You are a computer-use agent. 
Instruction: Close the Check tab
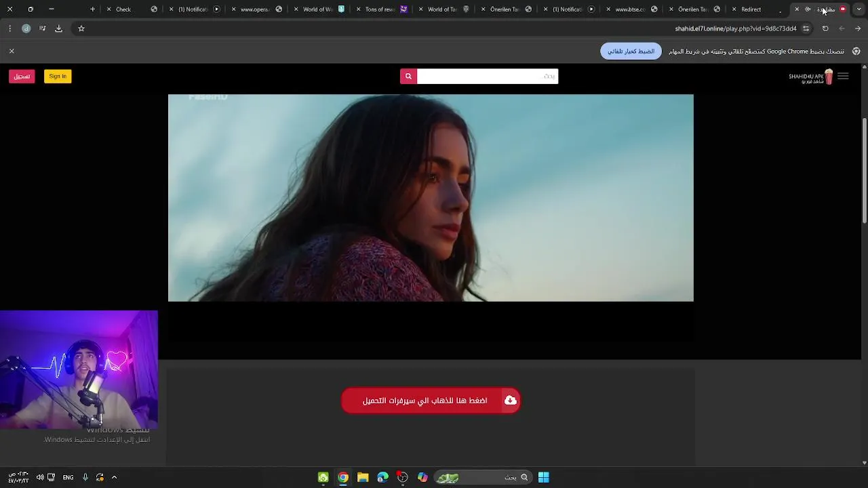(x=108, y=9)
